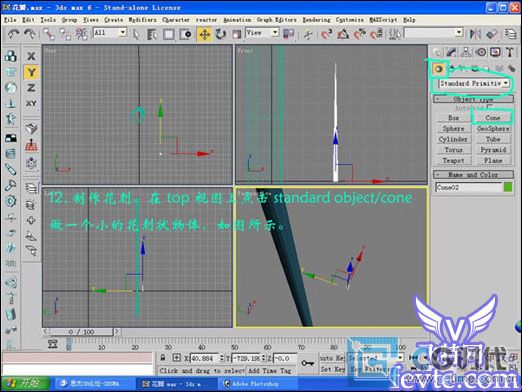Click the green object color swatch
Image resolution: width=522 pixels, height=392 pixels.
[x=508, y=187]
